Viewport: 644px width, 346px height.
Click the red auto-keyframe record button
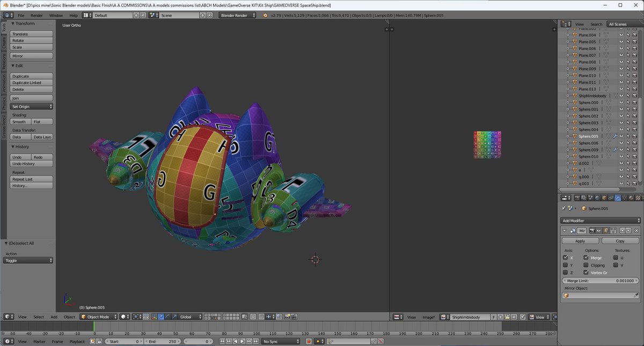[309, 341]
